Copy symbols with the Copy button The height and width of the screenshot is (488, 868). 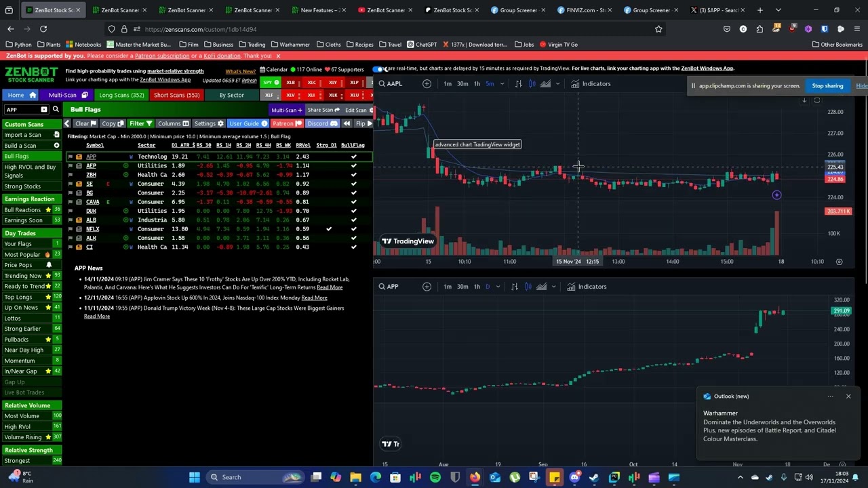click(113, 123)
